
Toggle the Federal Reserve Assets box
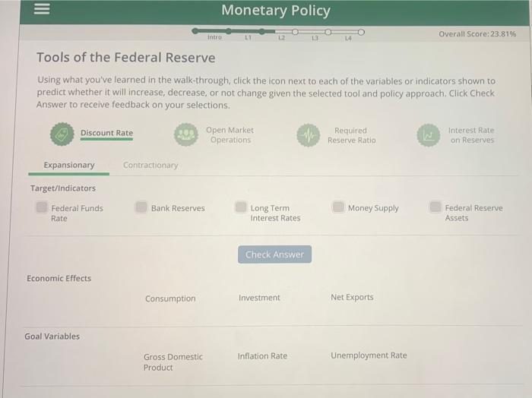[435, 207]
